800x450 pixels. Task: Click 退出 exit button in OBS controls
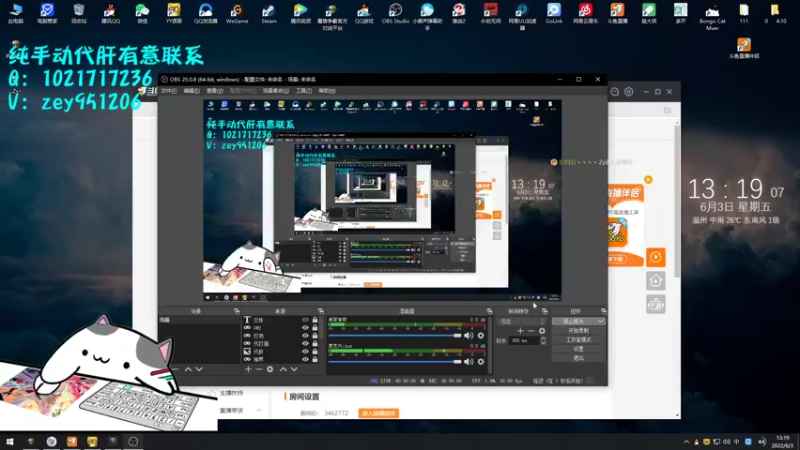(578, 358)
